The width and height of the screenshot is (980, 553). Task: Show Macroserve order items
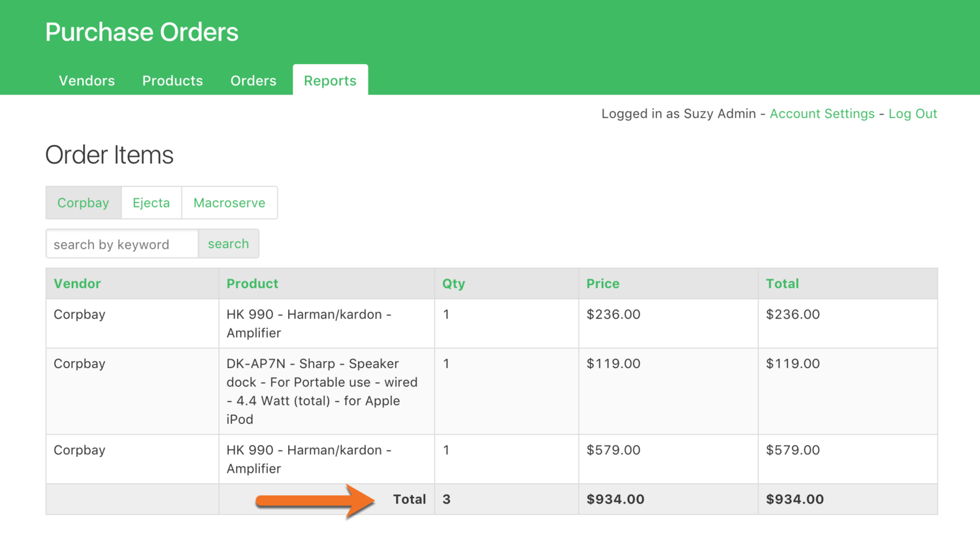click(229, 202)
